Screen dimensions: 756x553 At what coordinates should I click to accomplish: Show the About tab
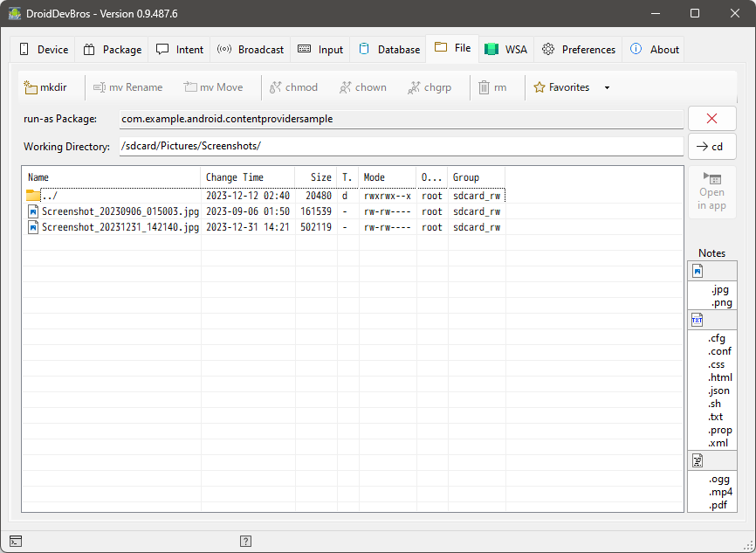(x=654, y=49)
